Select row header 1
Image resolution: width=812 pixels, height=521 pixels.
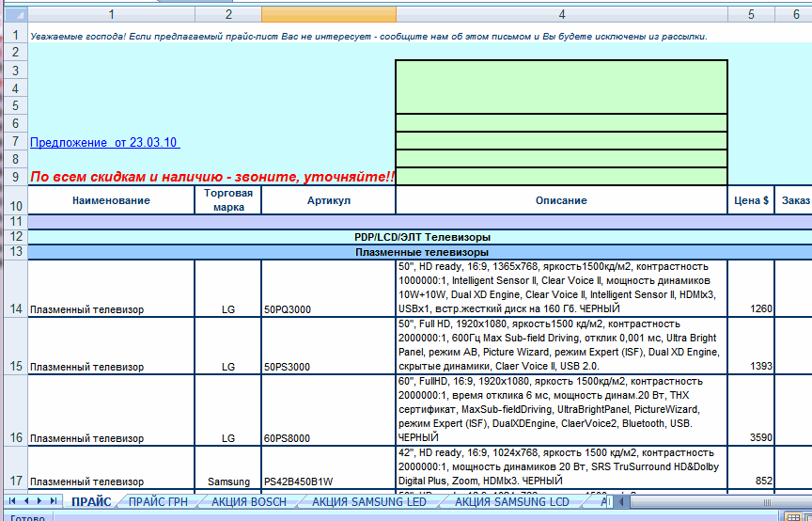click(x=16, y=35)
